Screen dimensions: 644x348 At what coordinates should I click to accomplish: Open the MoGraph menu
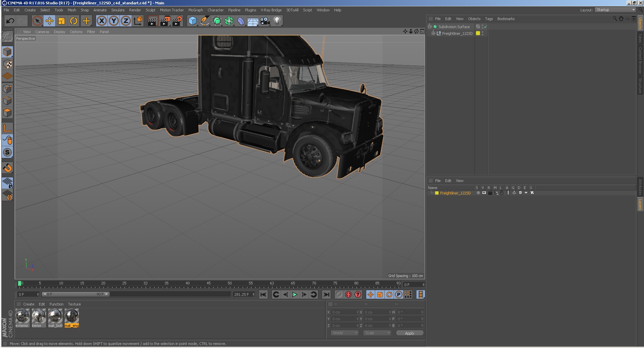[195, 10]
